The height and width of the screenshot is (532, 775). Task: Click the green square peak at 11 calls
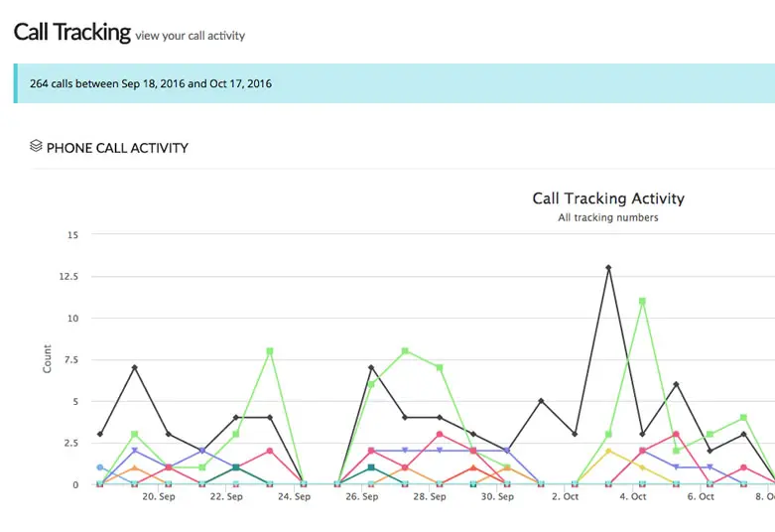click(x=642, y=301)
